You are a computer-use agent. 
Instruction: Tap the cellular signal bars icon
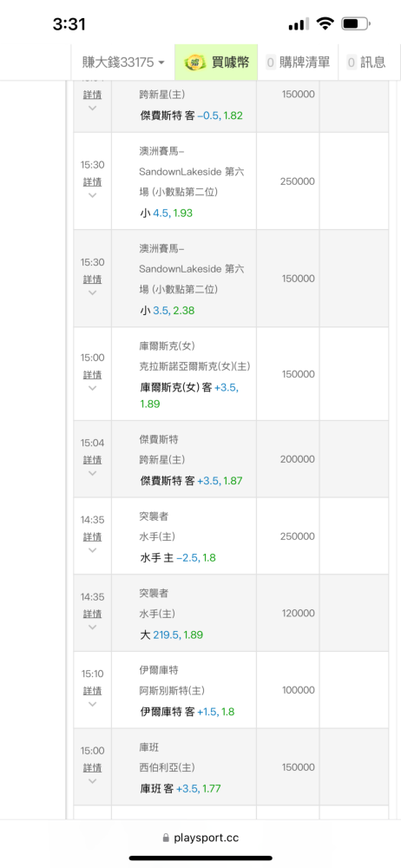pyautogui.click(x=299, y=24)
